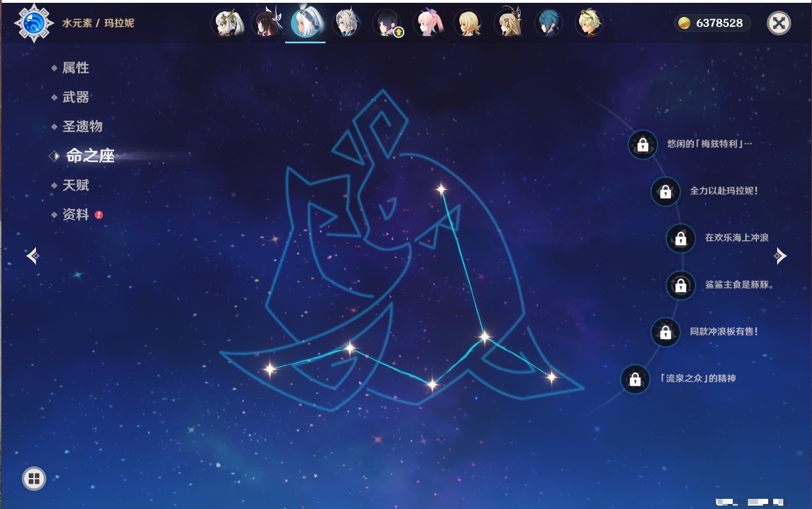Choose the blue-haired character portrait
This screenshot has height=509, width=812.
click(x=548, y=24)
